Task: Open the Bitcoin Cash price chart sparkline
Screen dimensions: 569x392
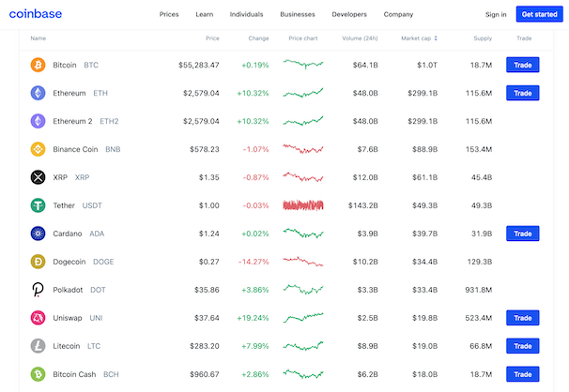Action: 303,373
